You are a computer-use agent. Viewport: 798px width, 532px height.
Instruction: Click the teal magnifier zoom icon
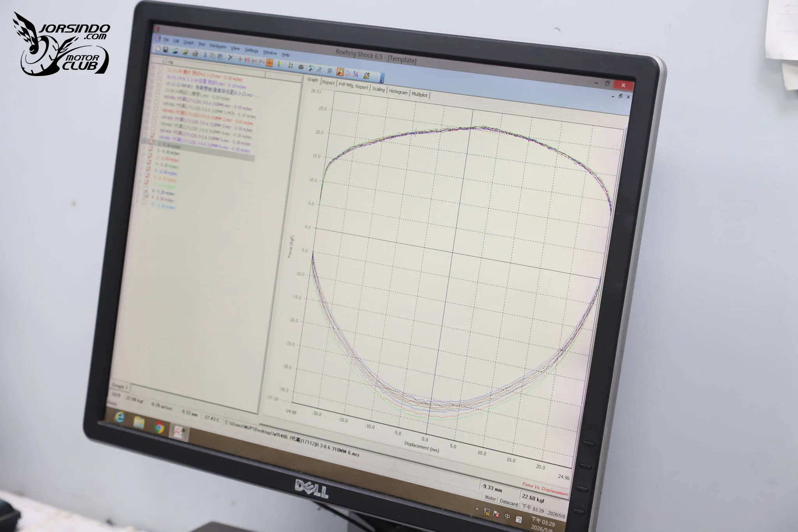[311, 68]
